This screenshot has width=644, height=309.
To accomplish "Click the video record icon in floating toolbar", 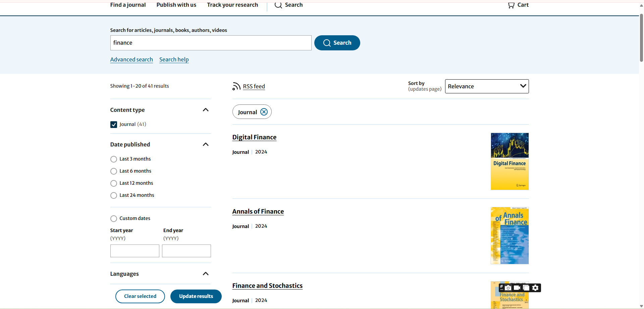I will pyautogui.click(x=517, y=288).
